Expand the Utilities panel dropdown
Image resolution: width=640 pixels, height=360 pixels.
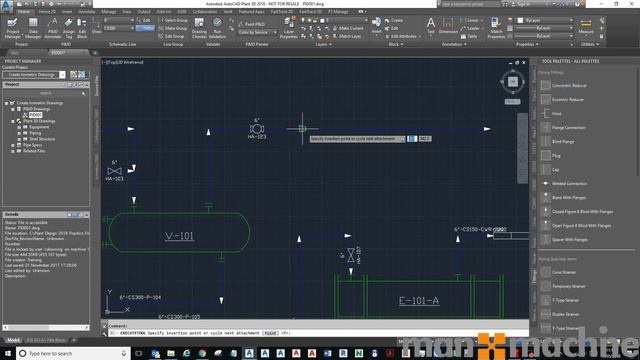click(x=590, y=44)
